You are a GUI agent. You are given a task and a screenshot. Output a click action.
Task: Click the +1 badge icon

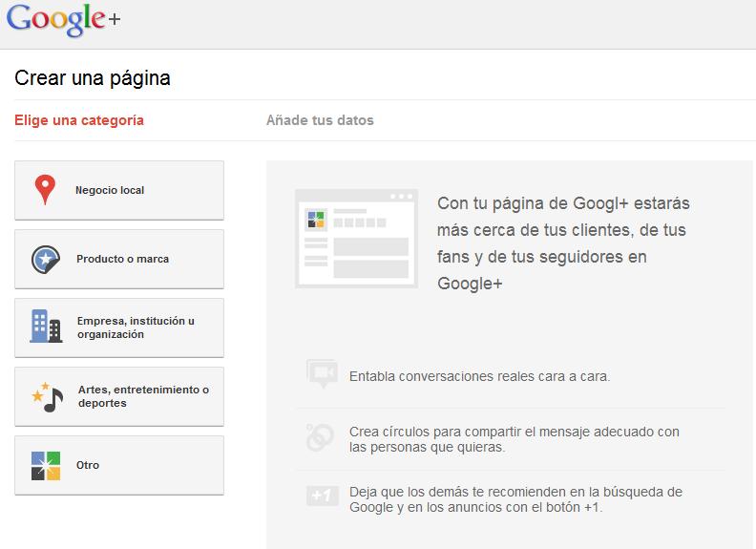[x=322, y=496]
